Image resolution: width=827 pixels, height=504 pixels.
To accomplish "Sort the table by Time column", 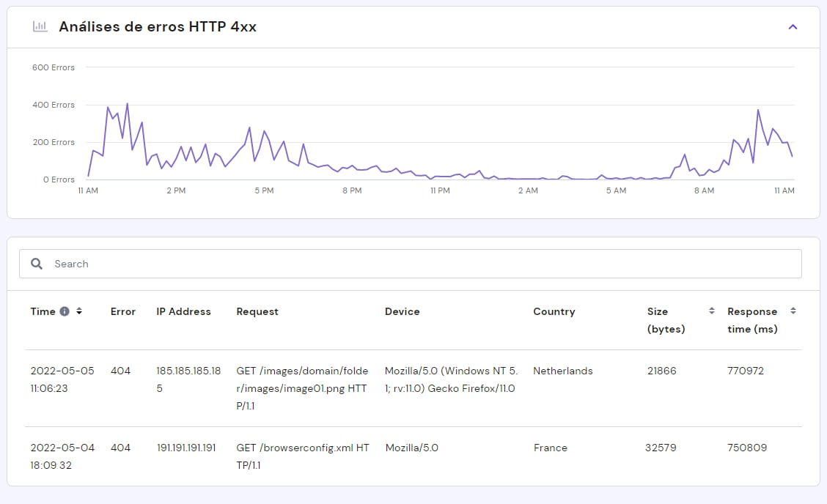I will (x=79, y=311).
